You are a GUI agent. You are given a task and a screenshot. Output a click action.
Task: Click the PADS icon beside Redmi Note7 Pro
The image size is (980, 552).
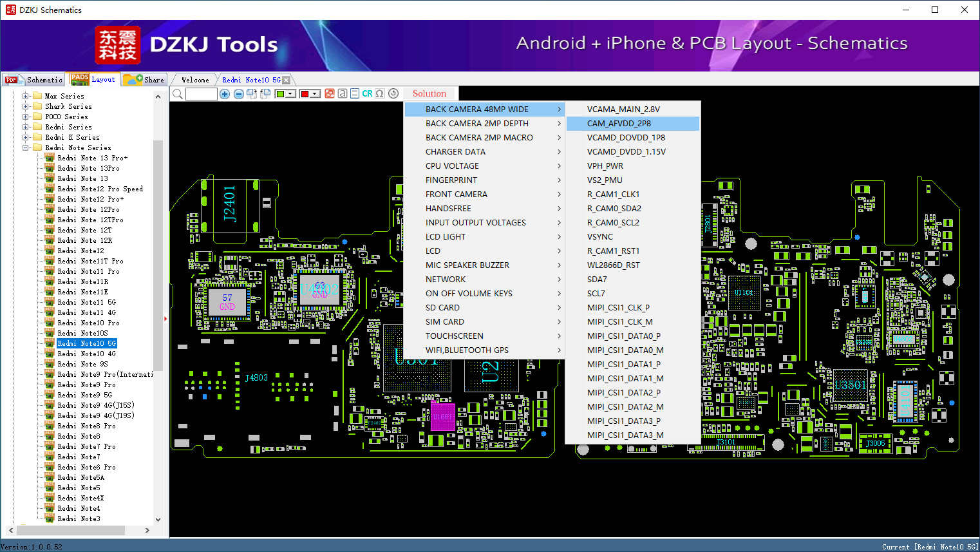coord(50,446)
